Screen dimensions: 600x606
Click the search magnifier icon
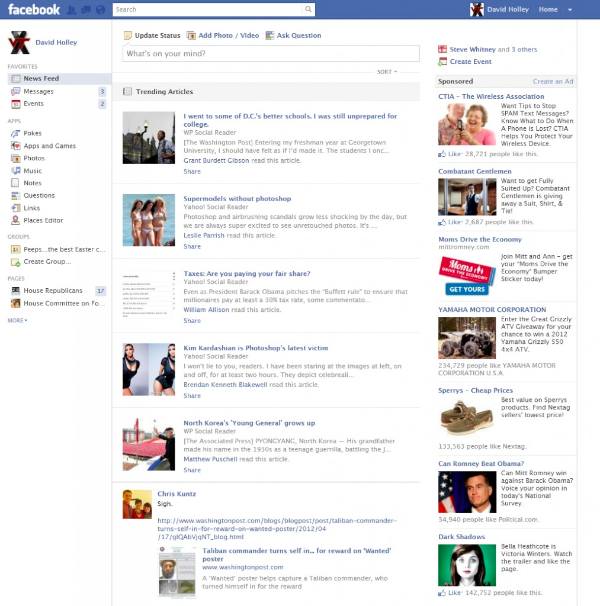tap(308, 10)
